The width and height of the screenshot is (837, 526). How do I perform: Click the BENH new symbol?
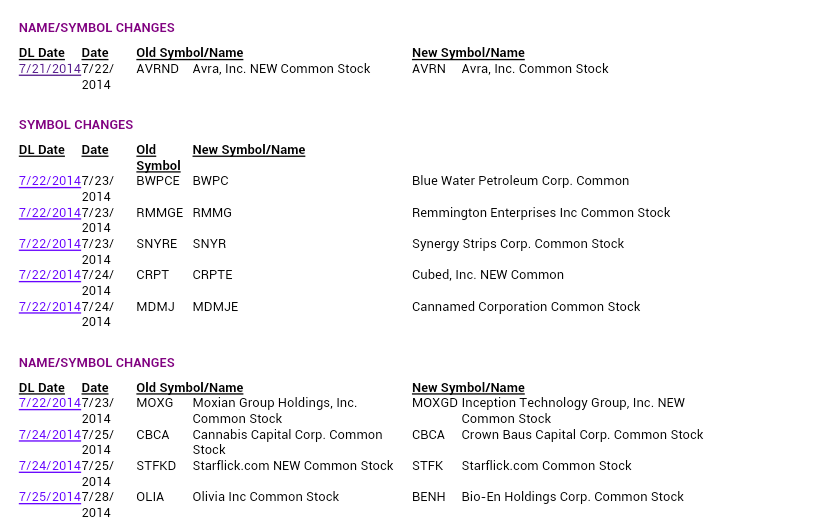[429, 497]
